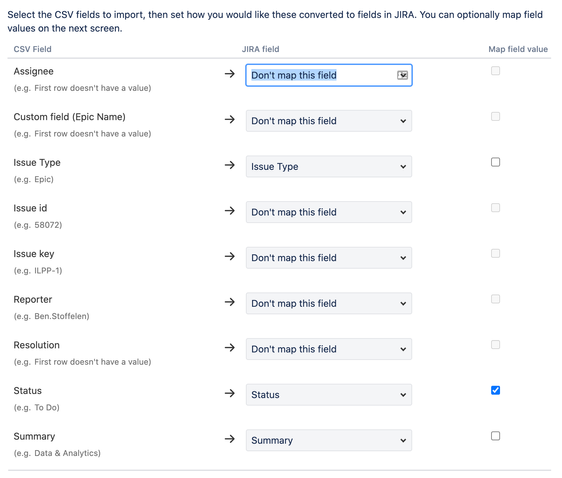
Task: Click the arrow icon beside Summary
Action: point(230,439)
